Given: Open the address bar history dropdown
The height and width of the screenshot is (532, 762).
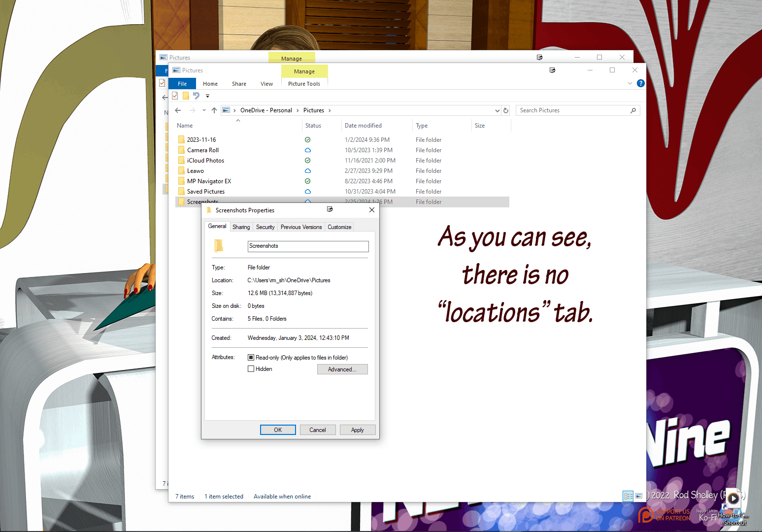Looking at the screenshot, I should (497, 110).
